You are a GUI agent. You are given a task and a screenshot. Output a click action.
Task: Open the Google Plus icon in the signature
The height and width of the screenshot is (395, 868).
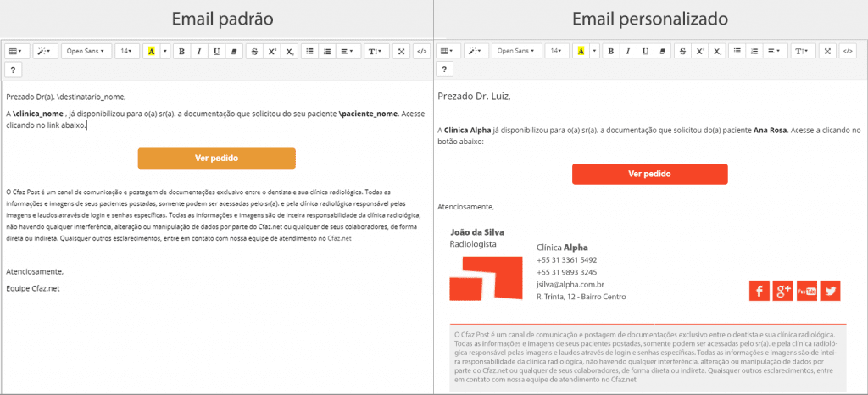tap(782, 291)
